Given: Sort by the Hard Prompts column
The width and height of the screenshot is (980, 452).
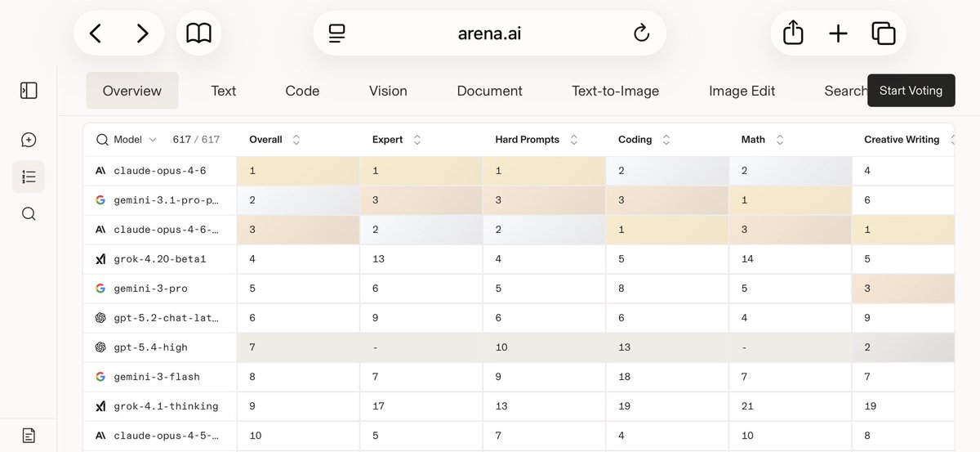Looking at the screenshot, I should [573, 140].
